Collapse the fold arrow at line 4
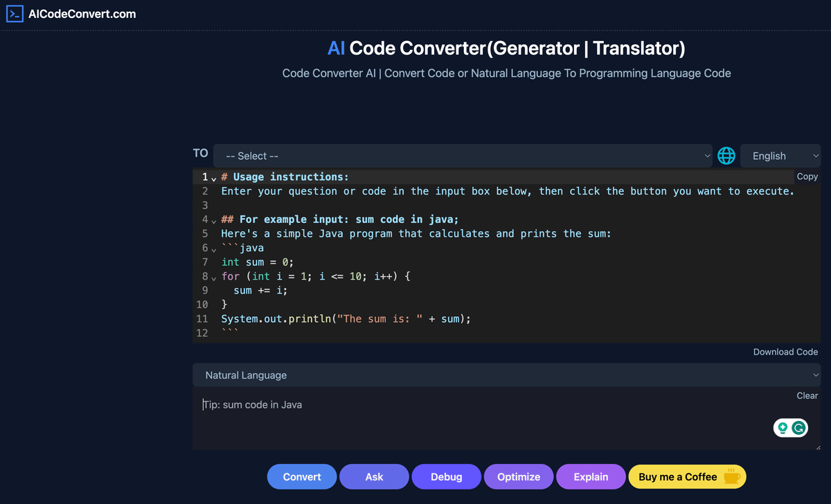The width and height of the screenshot is (831, 504). pos(213,220)
